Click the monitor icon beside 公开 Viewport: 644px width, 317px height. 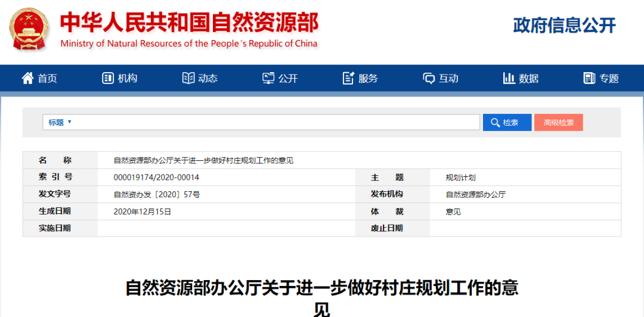pyautogui.click(x=268, y=78)
